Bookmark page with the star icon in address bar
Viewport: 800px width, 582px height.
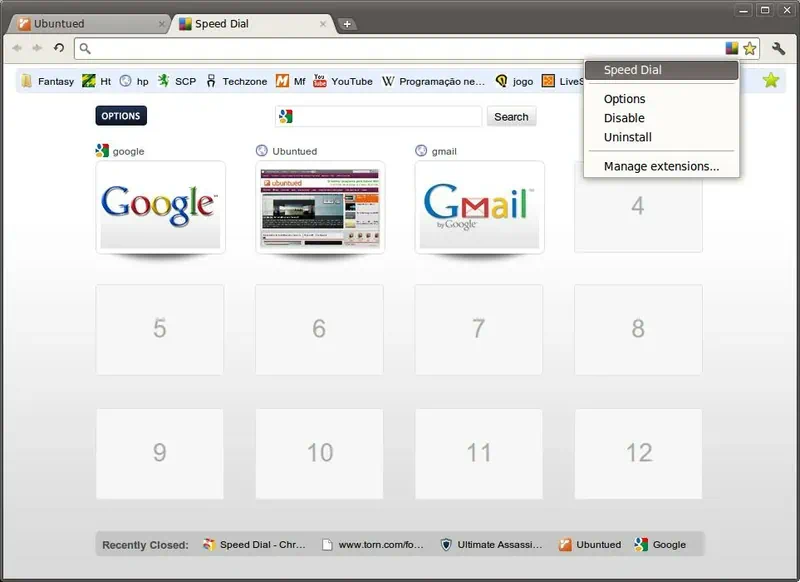pyautogui.click(x=749, y=48)
